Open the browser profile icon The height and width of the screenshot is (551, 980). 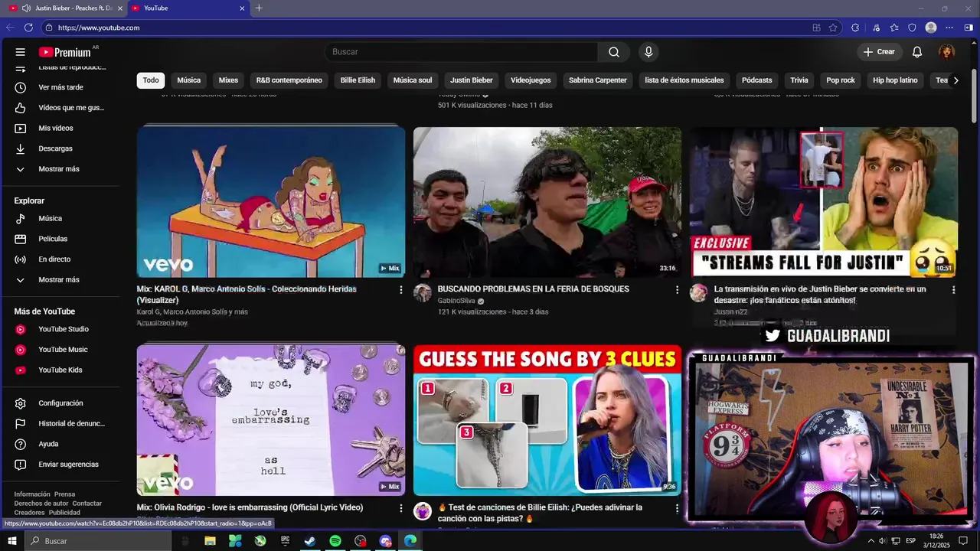coord(931,28)
